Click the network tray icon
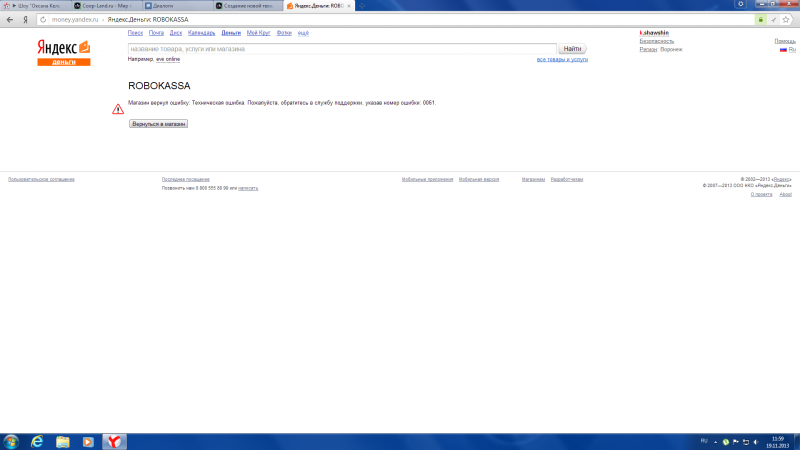The image size is (800, 450). (746, 442)
